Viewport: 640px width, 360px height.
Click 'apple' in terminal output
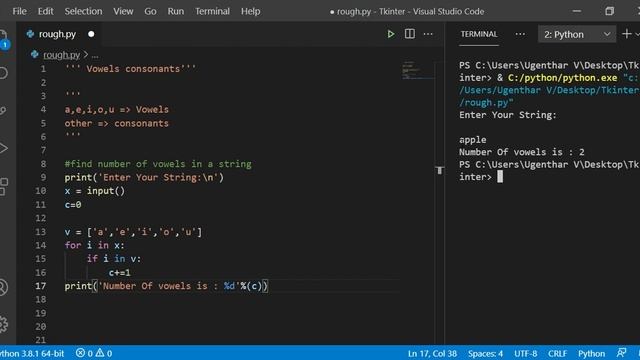tap(473, 140)
